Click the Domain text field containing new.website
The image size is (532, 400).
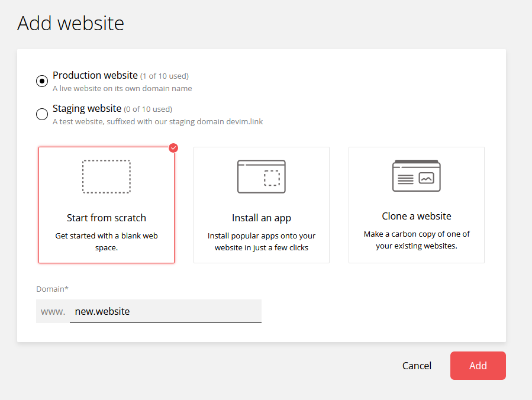[x=165, y=311]
